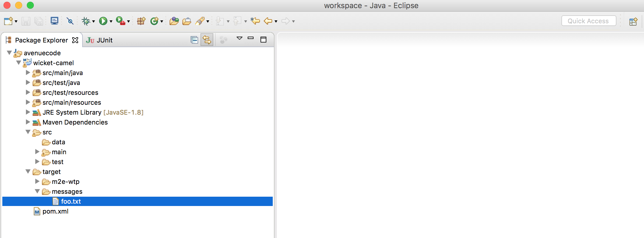Expand the src/test/java folder

tap(28, 82)
